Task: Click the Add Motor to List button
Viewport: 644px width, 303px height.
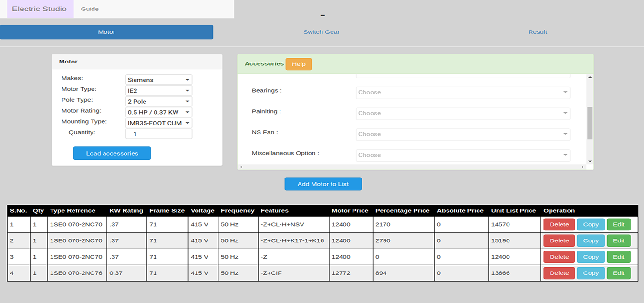Action: [x=323, y=184]
